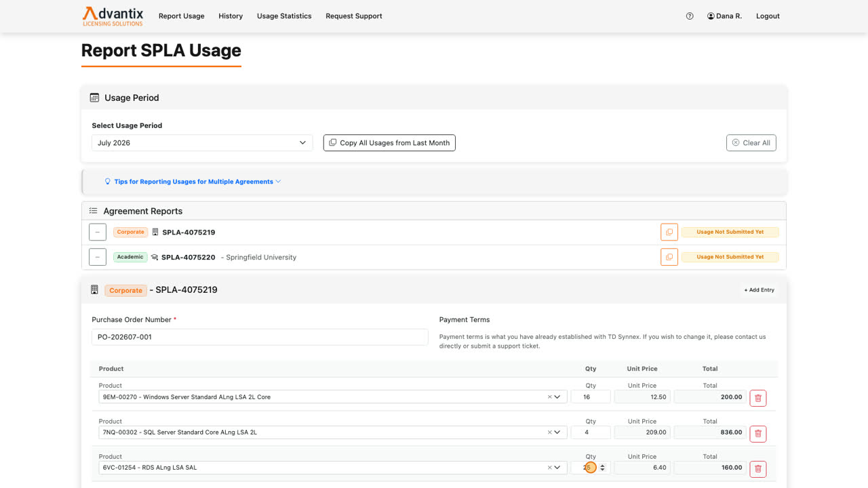Click the total 200.00 field
868x488 pixels.
pyautogui.click(x=710, y=397)
